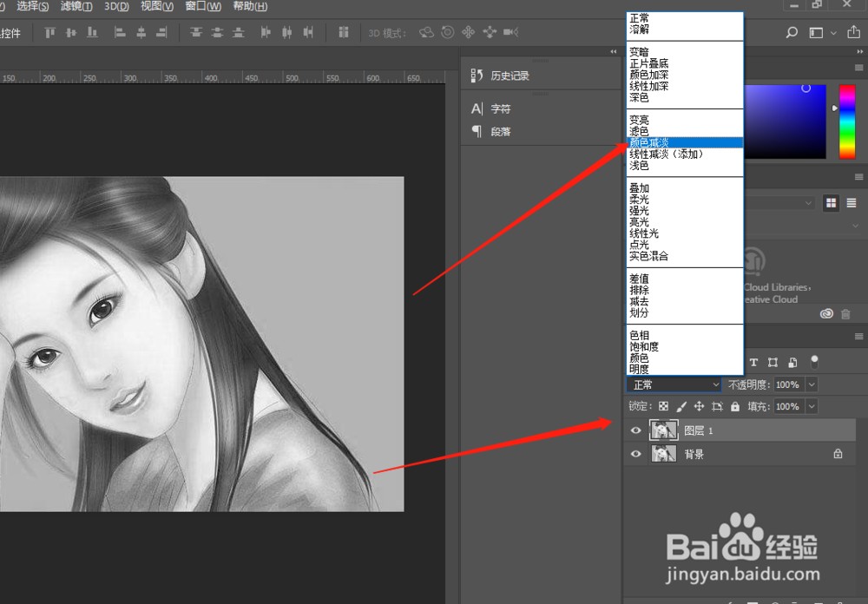The image size is (868, 604).
Task: Open the libraries panel menu icon
Action: (858, 177)
